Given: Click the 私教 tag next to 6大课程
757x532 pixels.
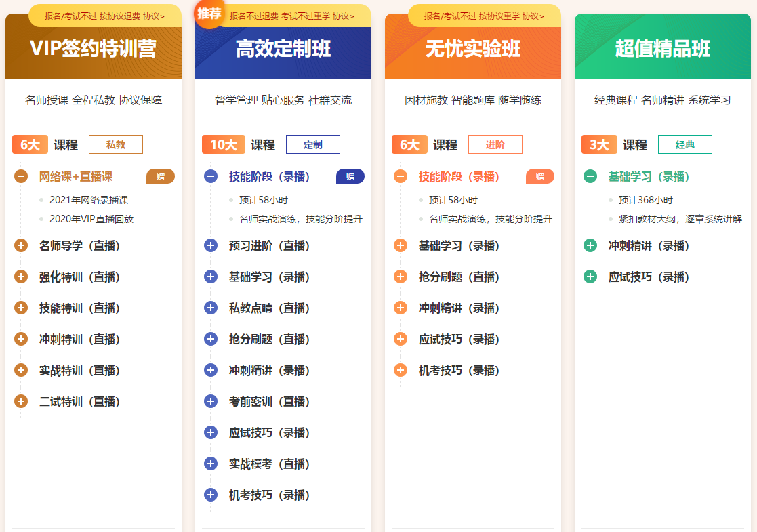Looking at the screenshot, I should [x=115, y=144].
